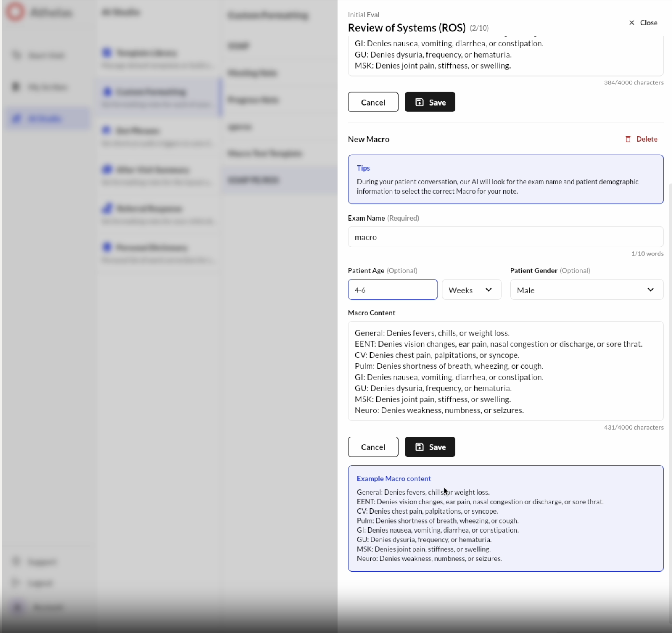672x633 pixels.
Task: Click the chevron arrow in gender dropdown
Action: (651, 290)
